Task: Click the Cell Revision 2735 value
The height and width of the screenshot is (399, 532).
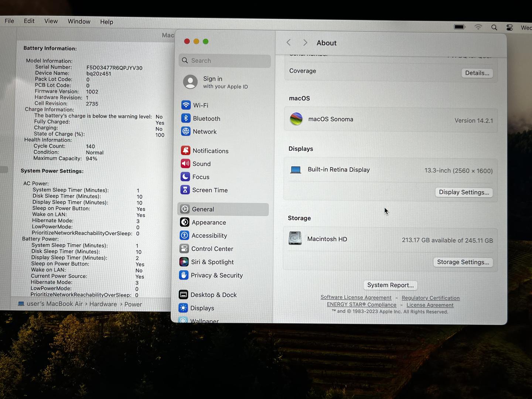Action: [x=92, y=104]
